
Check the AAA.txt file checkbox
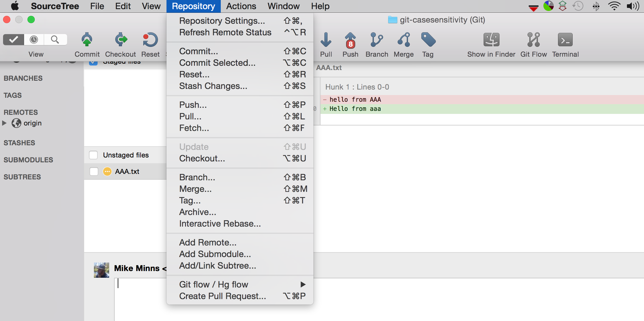coord(94,171)
